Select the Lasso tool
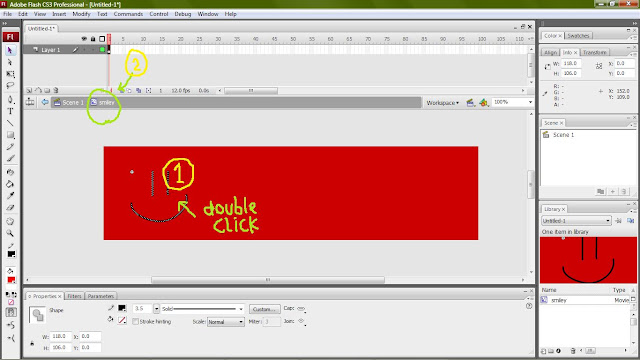 (10, 86)
